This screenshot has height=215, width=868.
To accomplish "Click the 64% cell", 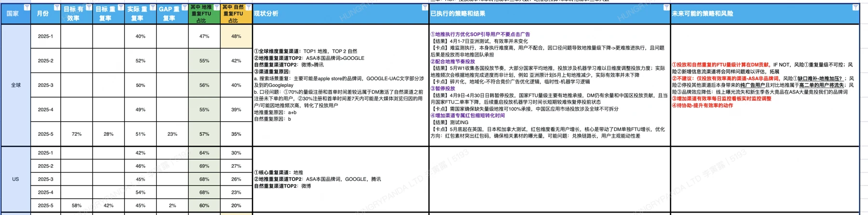I will click(204, 153).
